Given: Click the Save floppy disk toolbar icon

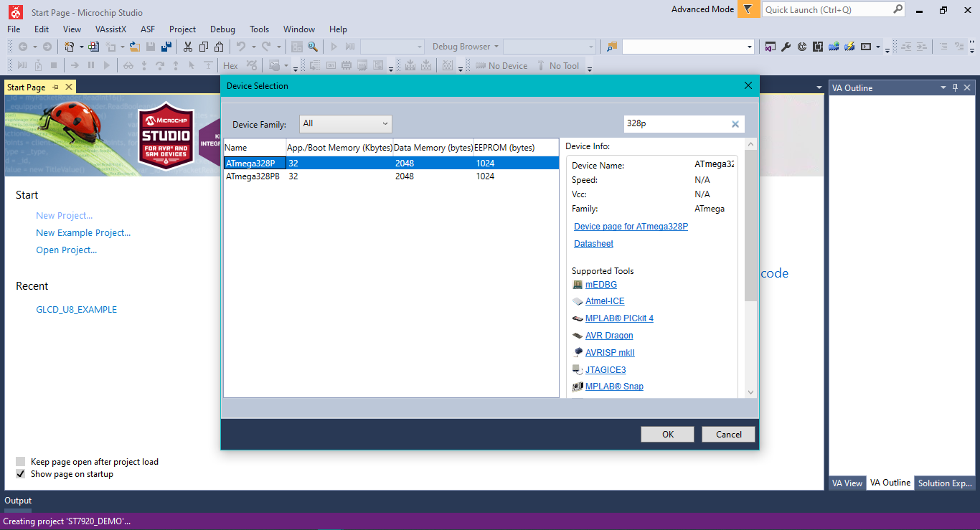Looking at the screenshot, I should [x=151, y=47].
